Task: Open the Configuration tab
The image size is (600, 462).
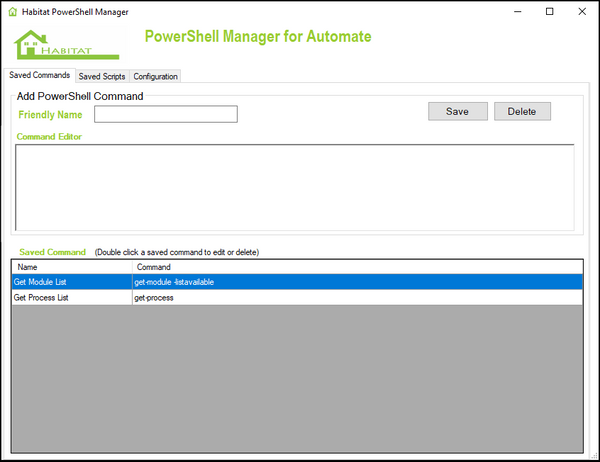Action: pyautogui.click(x=155, y=76)
